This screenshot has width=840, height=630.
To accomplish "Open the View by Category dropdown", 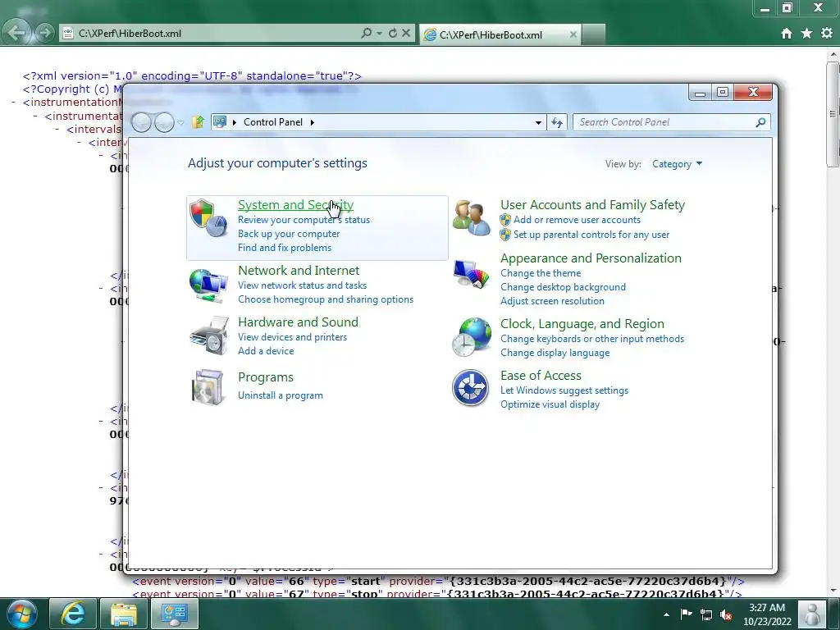I will 677,164.
